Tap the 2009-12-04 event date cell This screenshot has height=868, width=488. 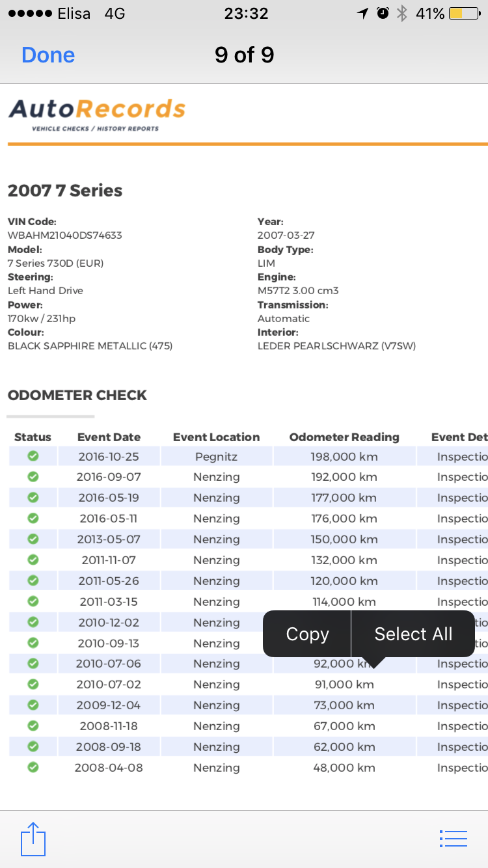pos(109,705)
